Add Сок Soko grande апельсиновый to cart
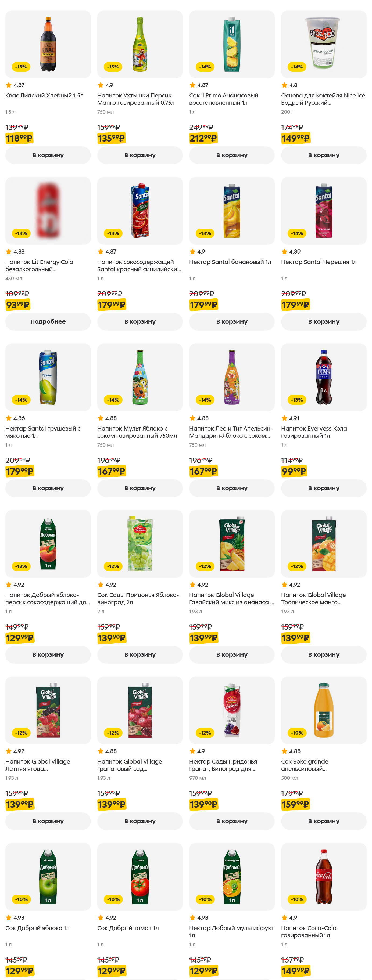The width and height of the screenshot is (372, 980). 323,821
